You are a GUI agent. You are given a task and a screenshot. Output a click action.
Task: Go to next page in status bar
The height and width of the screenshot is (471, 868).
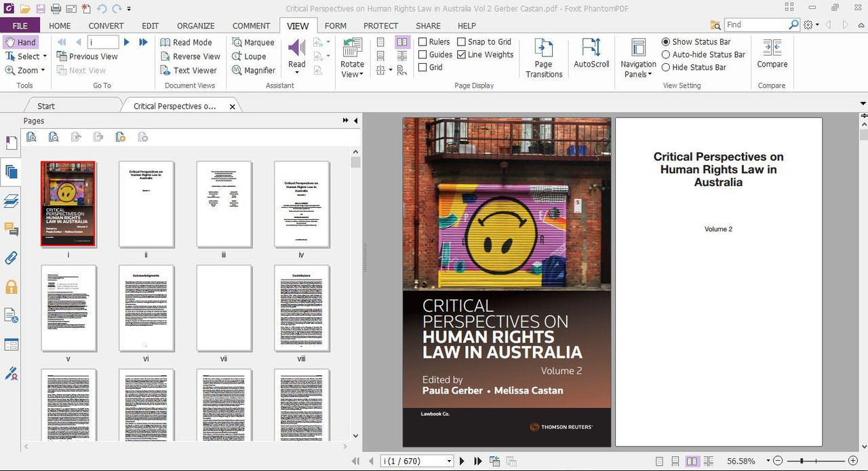click(x=462, y=461)
